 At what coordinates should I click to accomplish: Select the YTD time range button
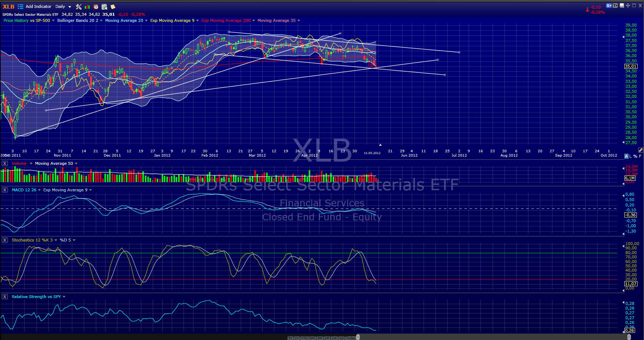(304, 338)
